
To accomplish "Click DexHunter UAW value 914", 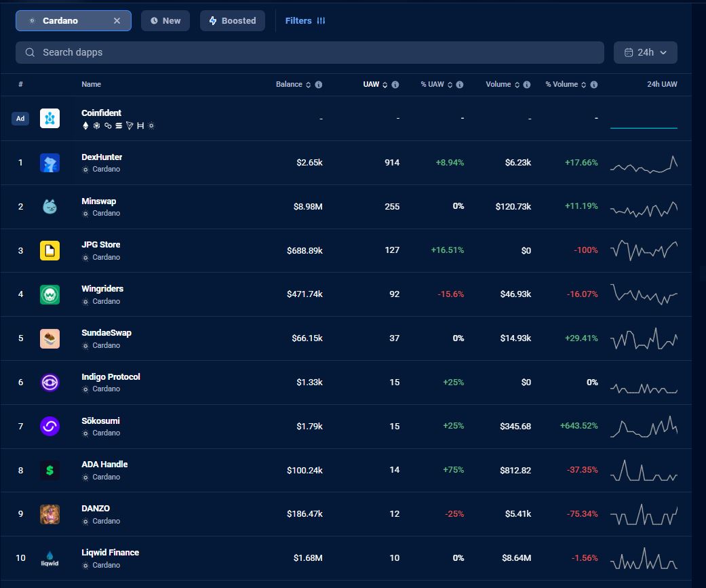I will coord(392,163).
